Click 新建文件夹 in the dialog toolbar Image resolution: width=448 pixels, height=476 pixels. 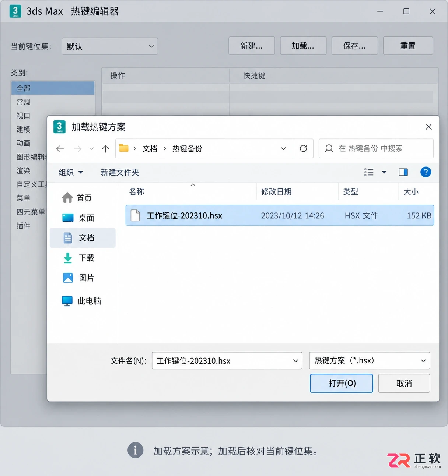coord(120,172)
